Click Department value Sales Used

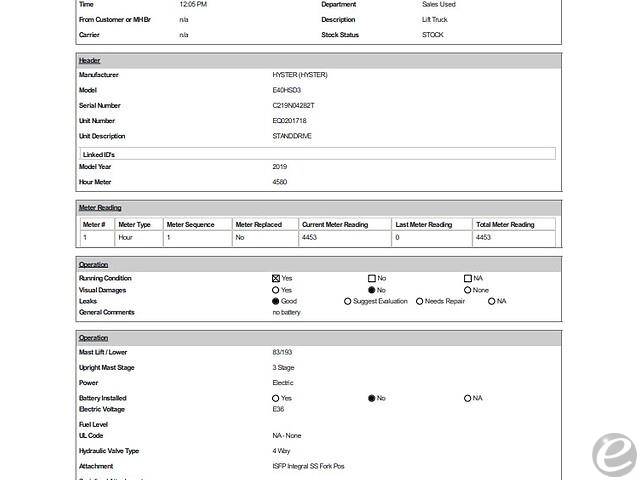click(439, 4)
